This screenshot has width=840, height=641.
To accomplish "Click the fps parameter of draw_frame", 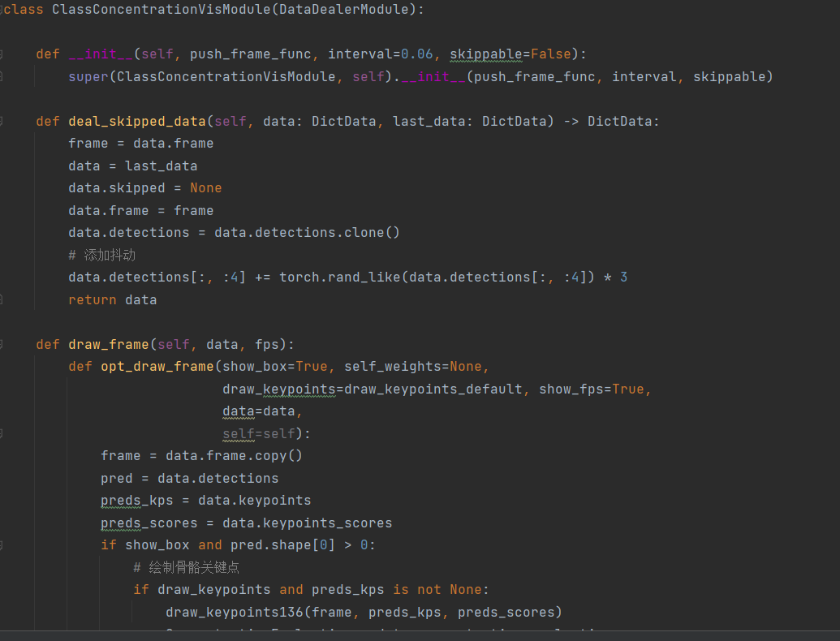I will [x=267, y=344].
